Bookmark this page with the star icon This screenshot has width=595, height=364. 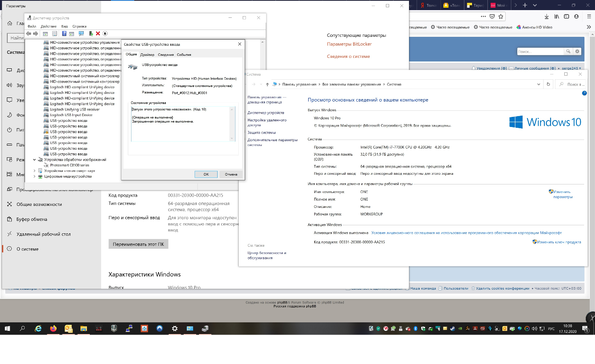[501, 17]
